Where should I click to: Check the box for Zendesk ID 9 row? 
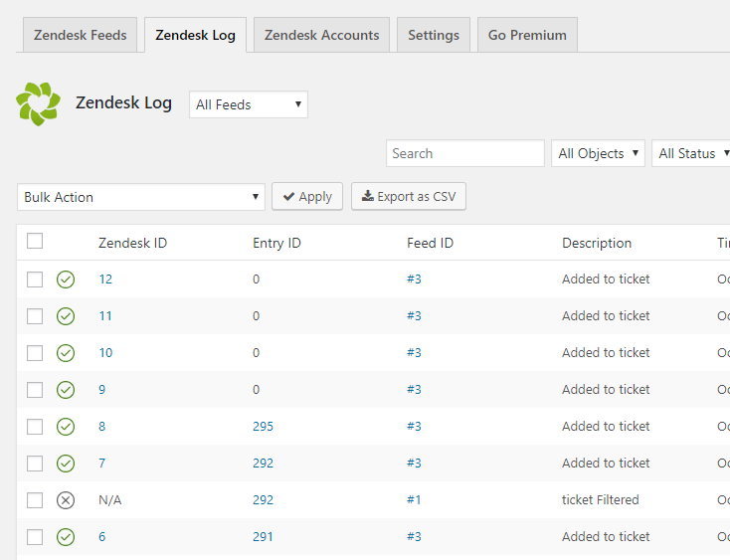[x=35, y=390]
